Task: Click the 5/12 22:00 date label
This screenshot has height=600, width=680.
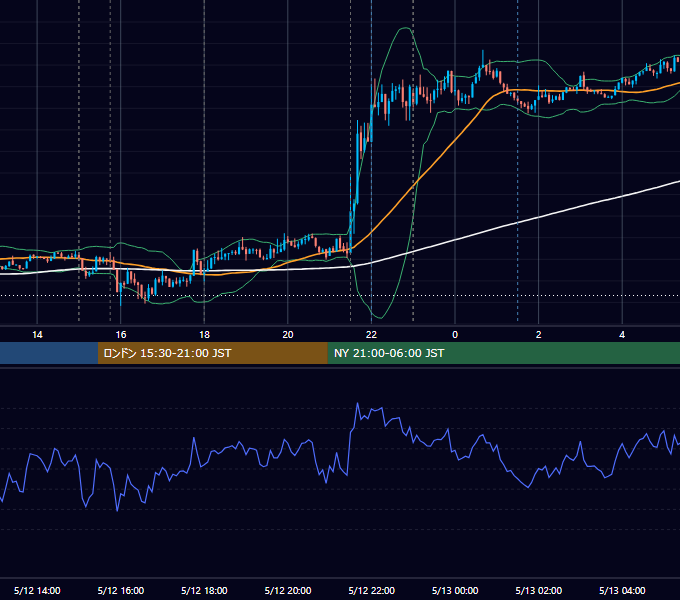Action: point(372,590)
